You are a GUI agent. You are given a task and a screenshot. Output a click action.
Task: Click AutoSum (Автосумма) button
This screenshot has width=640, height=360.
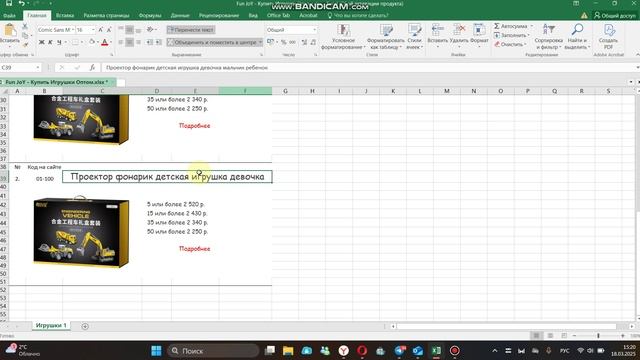(x=510, y=26)
